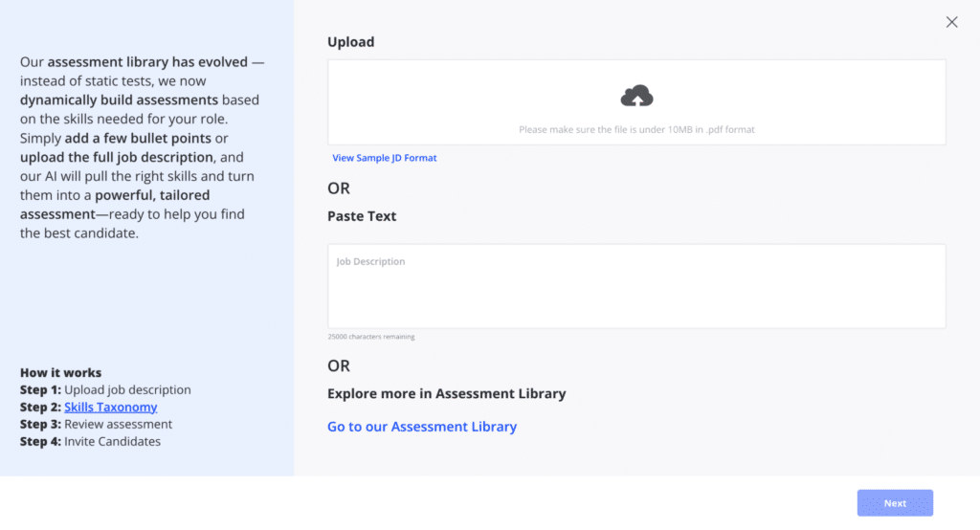Click the Next button
980x530 pixels.
[x=895, y=503]
